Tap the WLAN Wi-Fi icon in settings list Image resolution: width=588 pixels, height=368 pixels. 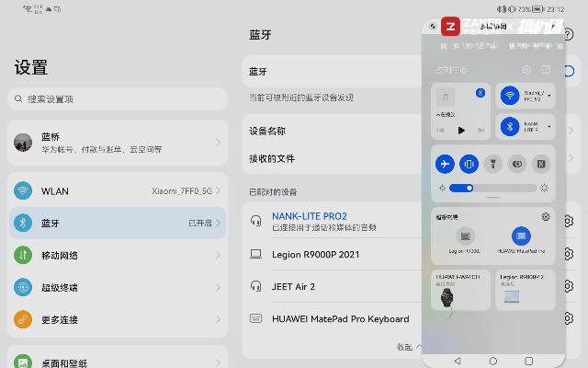click(x=23, y=190)
